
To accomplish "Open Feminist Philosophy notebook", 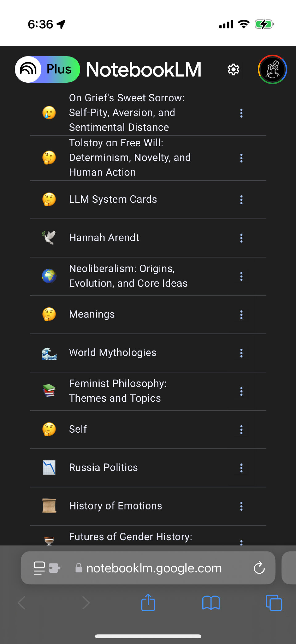I will tap(117, 391).
